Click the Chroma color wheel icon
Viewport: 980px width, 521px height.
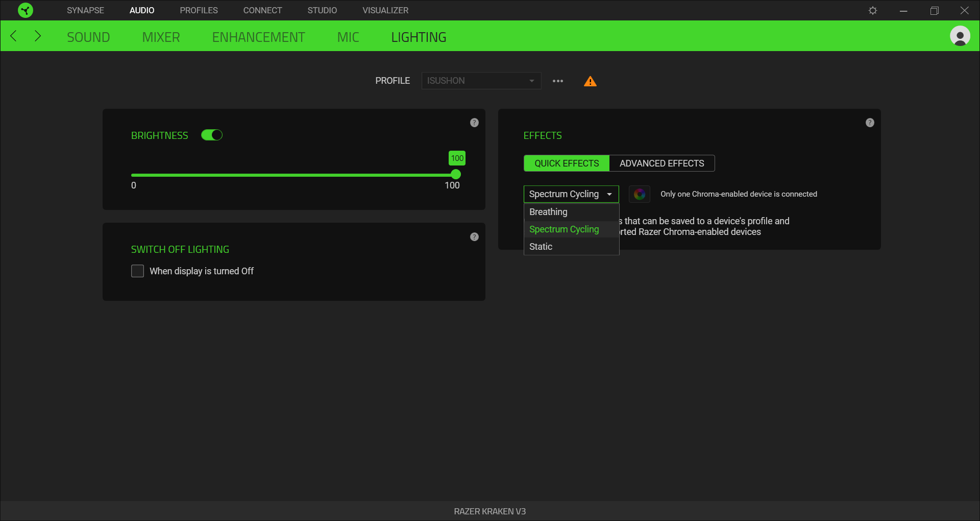[x=639, y=194]
